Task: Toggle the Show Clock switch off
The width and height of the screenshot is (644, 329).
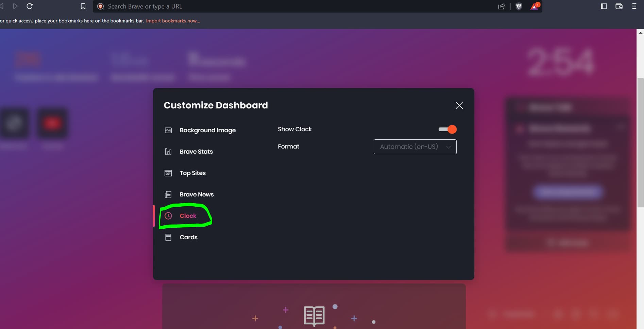Action: (x=447, y=129)
